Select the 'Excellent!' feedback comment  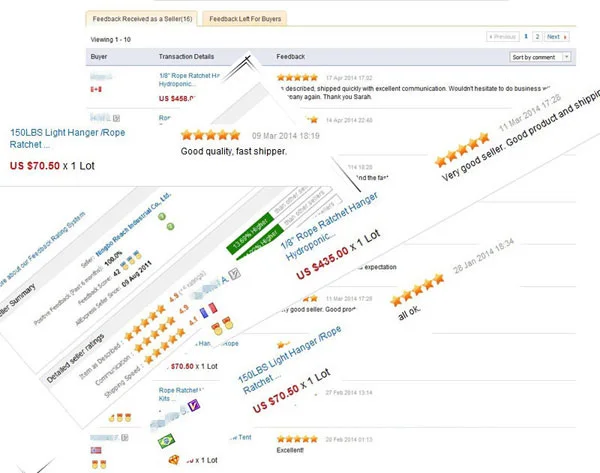tap(290, 450)
